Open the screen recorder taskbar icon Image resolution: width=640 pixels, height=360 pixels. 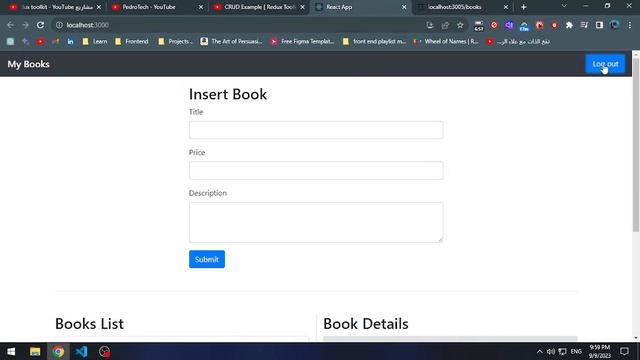coord(104,351)
